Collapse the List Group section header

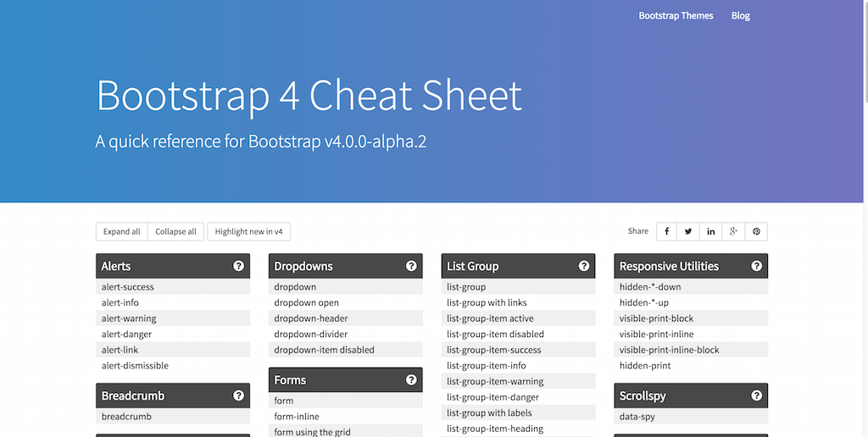click(518, 266)
